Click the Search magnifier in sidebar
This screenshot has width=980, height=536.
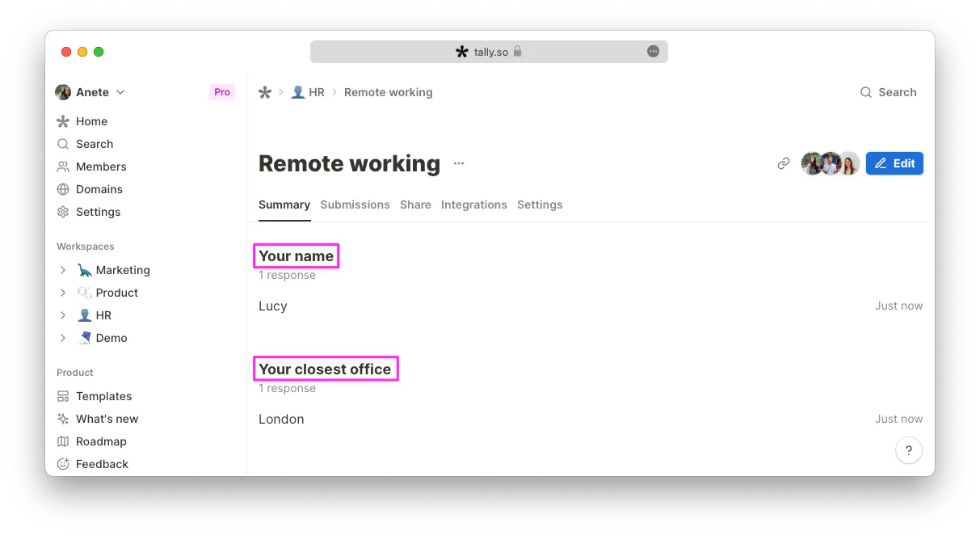click(63, 144)
